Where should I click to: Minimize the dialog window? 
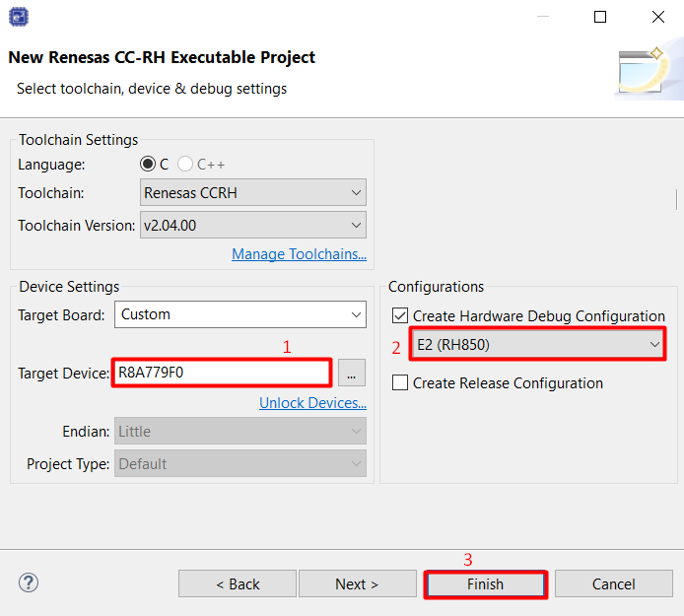click(x=543, y=17)
